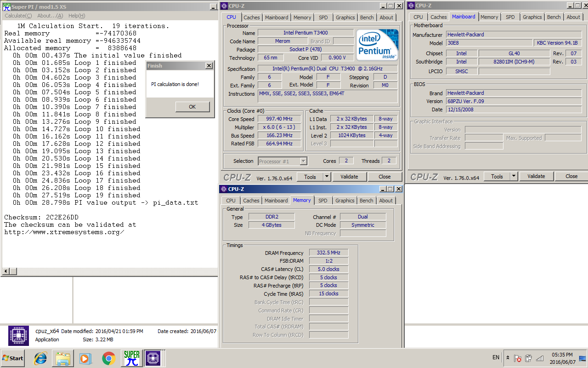Open the Calculate menu in Super PI
This screenshot has height=368, width=588.
(x=18, y=16)
